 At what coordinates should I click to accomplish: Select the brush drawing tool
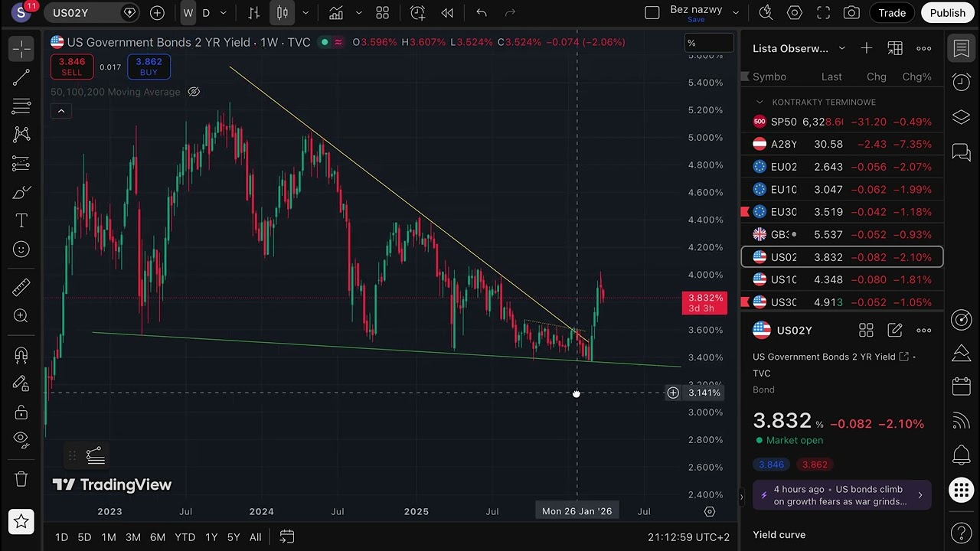click(21, 192)
